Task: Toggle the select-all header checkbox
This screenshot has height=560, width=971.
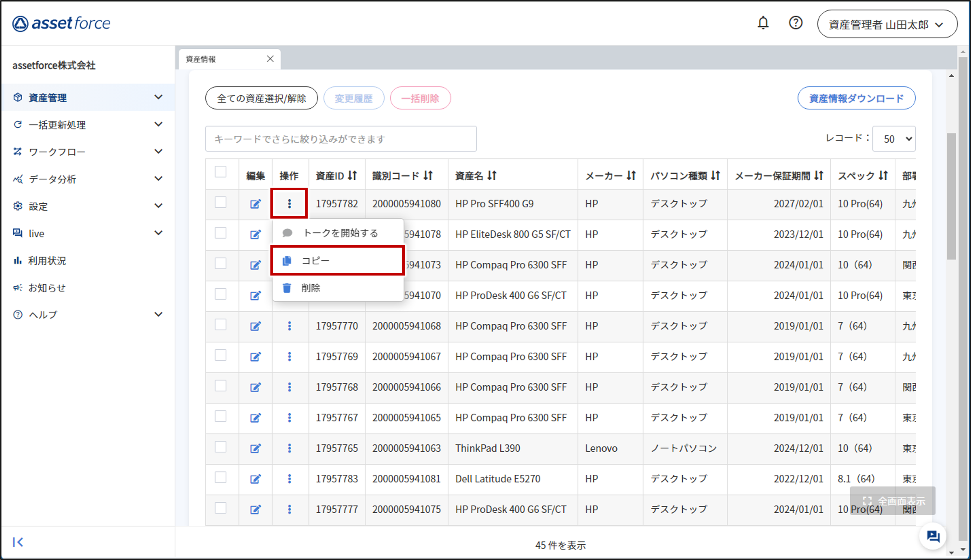Action: pyautogui.click(x=220, y=172)
